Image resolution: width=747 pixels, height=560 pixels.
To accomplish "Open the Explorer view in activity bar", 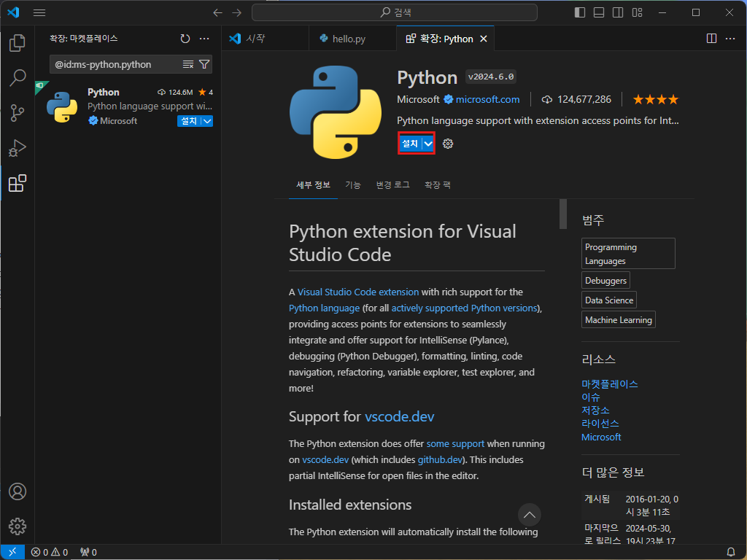I will click(x=18, y=43).
